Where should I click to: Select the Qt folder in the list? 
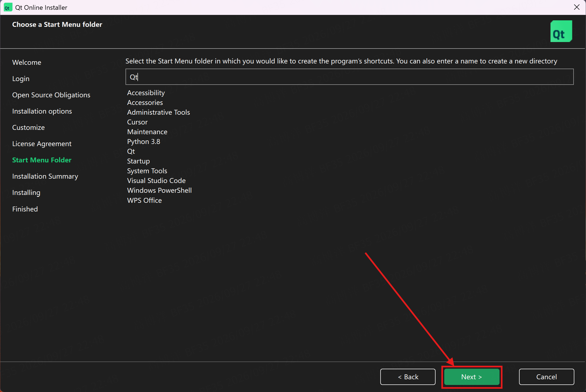pyautogui.click(x=131, y=151)
